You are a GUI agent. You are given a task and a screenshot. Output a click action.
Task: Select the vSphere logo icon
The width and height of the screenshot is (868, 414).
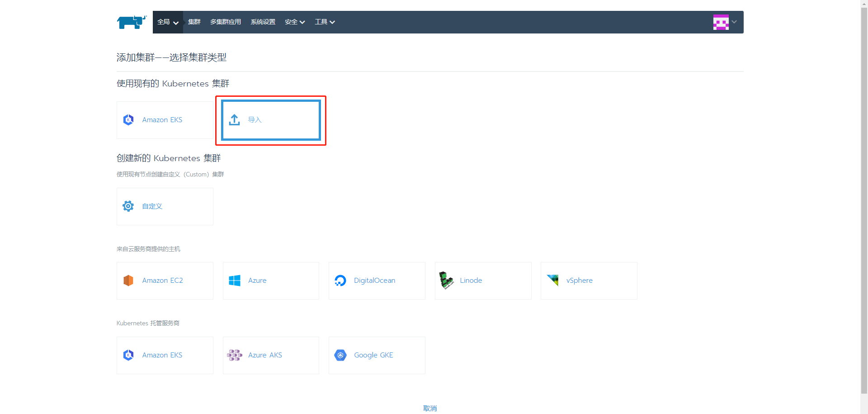pos(552,281)
